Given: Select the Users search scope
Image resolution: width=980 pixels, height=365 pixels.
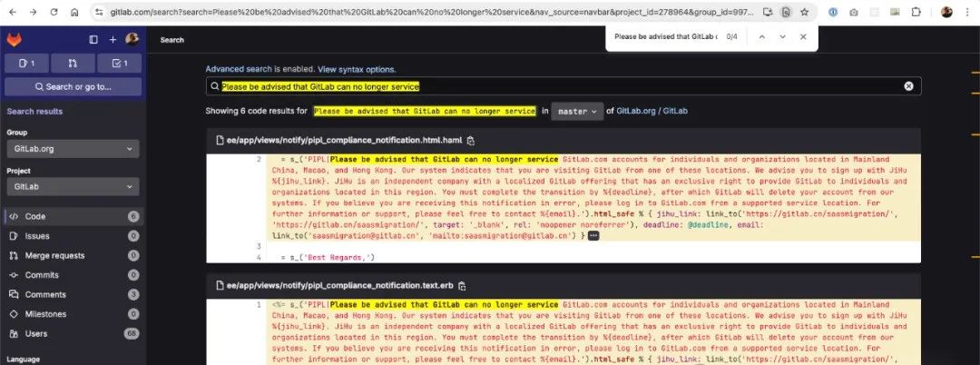Looking at the screenshot, I should [x=73, y=334].
